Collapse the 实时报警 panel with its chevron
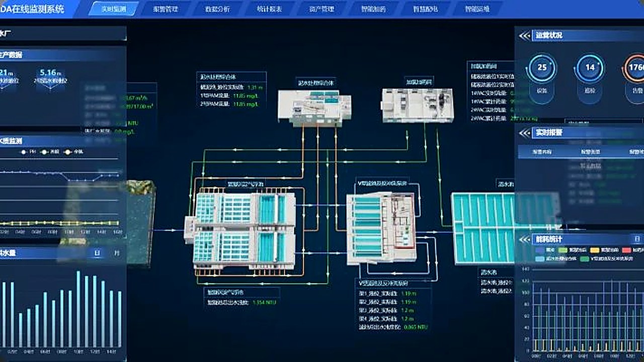Screen dimensions: 644x362 tap(525, 133)
